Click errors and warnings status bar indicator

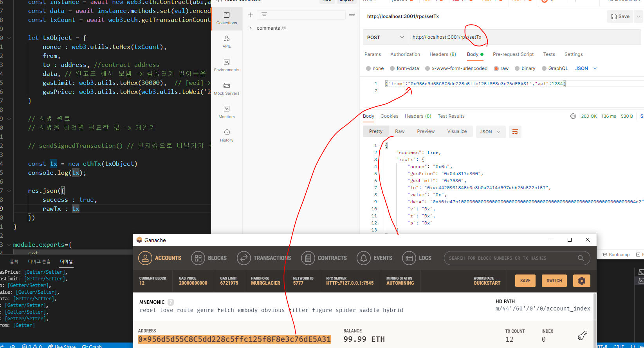32,346
